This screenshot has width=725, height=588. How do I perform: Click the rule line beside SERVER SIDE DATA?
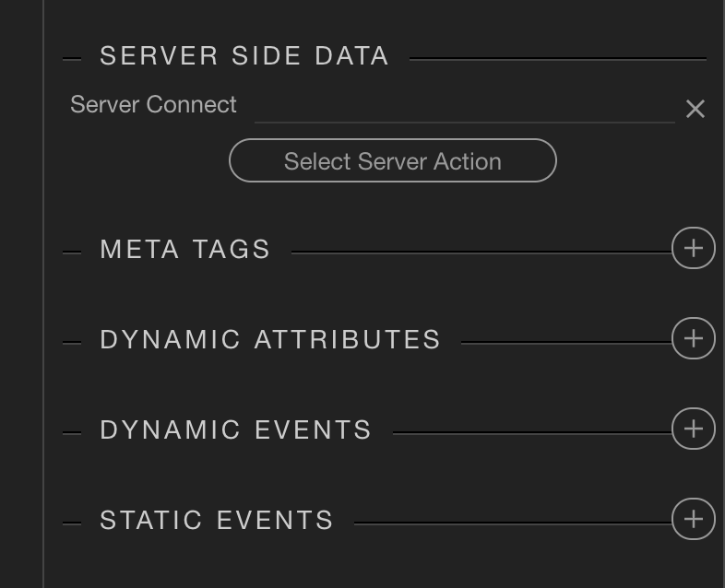pyautogui.click(x=557, y=59)
